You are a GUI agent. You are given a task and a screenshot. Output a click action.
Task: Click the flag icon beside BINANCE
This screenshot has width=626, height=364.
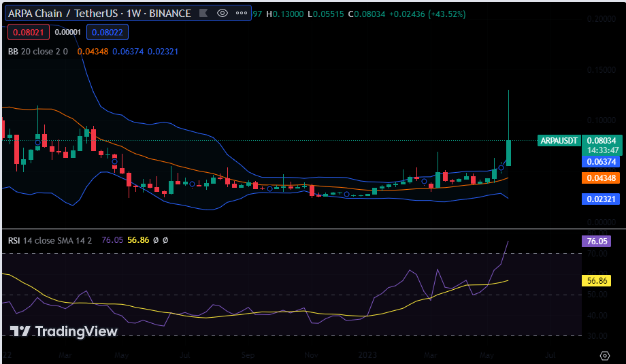pos(202,13)
